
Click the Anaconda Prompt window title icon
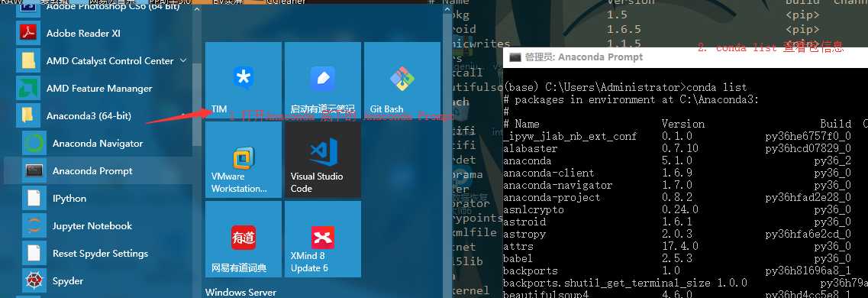point(515,57)
